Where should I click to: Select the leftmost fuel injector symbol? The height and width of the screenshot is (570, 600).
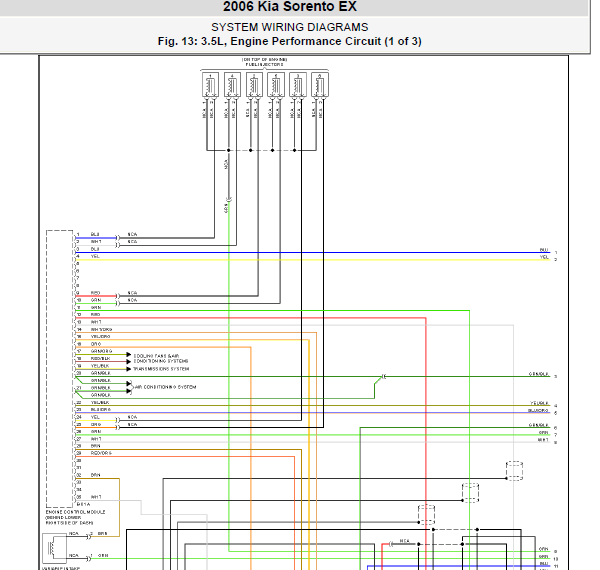(x=210, y=85)
